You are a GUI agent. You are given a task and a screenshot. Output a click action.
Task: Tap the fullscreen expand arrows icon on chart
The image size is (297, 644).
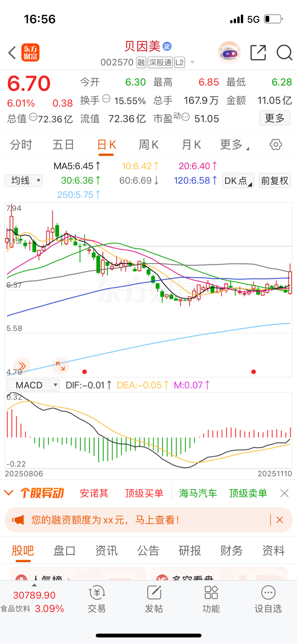[60, 366]
